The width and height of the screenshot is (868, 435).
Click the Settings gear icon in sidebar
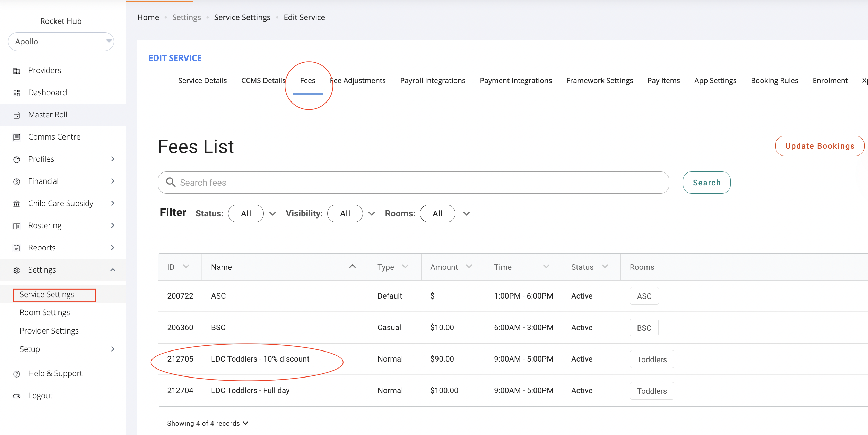(17, 270)
